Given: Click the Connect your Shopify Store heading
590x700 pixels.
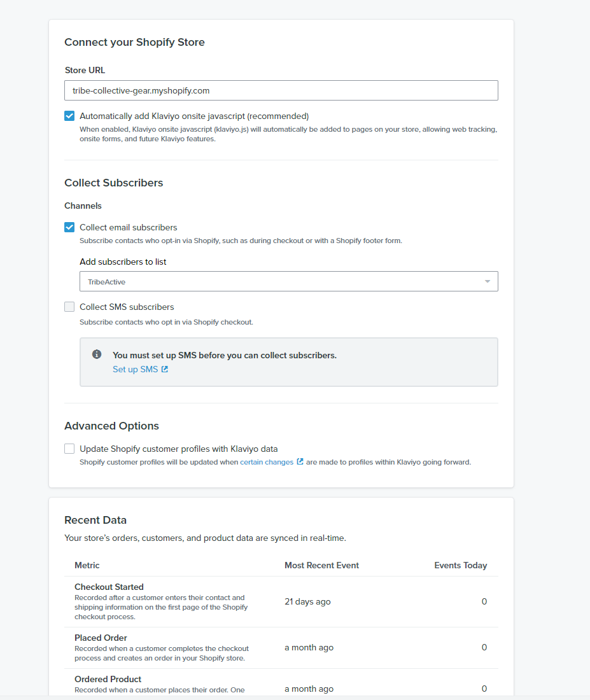Looking at the screenshot, I should [x=134, y=42].
